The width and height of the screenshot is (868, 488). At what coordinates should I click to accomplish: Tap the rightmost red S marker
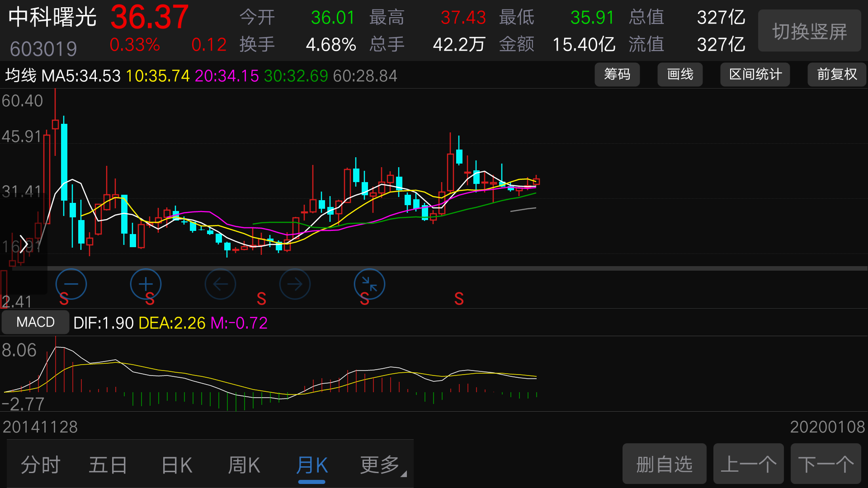click(459, 299)
